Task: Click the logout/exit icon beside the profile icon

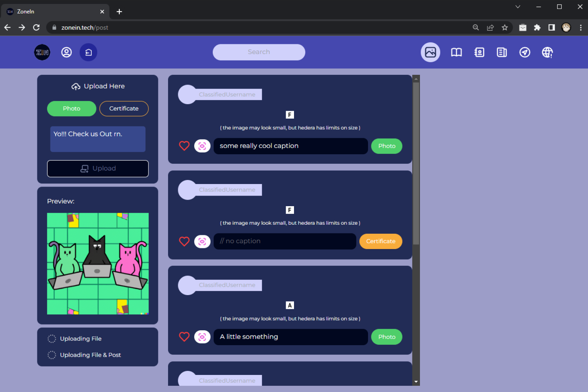Action: (88, 52)
